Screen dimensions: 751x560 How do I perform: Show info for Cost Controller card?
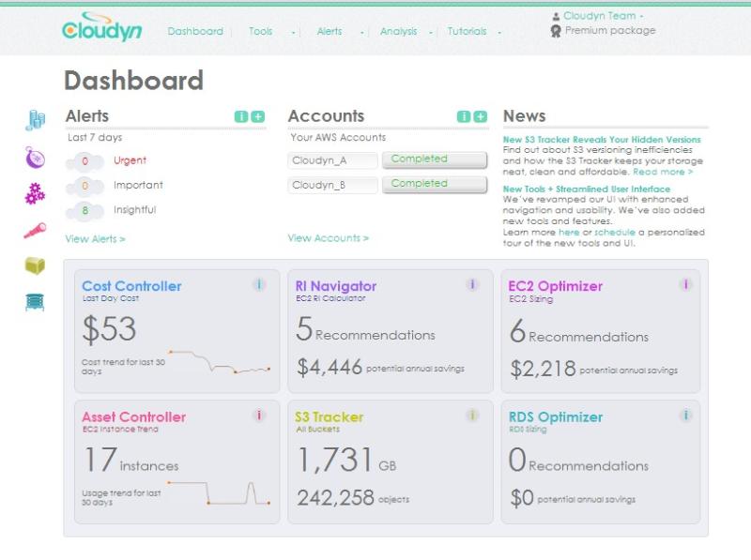(x=259, y=285)
